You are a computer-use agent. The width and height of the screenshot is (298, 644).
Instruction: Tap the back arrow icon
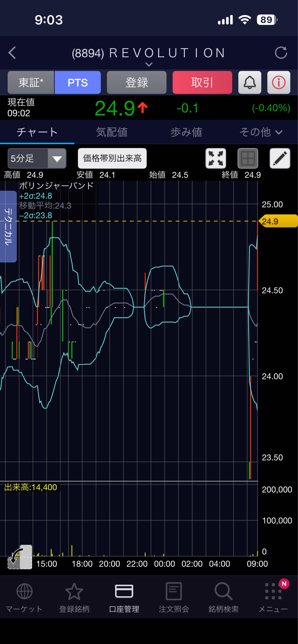[12, 53]
